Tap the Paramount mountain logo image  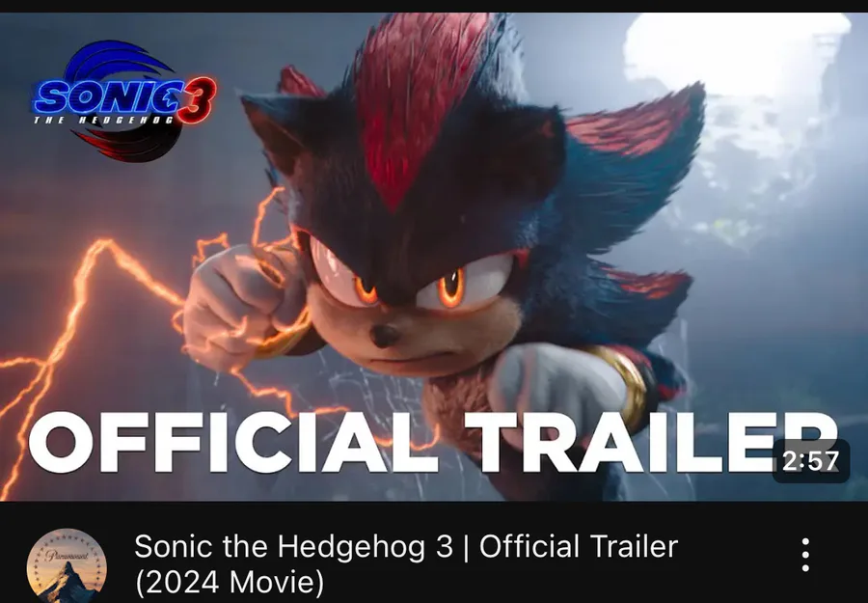(x=67, y=566)
